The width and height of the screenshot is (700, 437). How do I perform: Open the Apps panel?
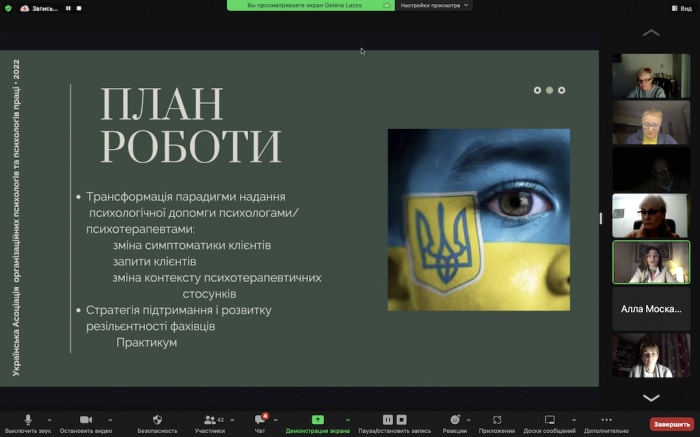497,420
